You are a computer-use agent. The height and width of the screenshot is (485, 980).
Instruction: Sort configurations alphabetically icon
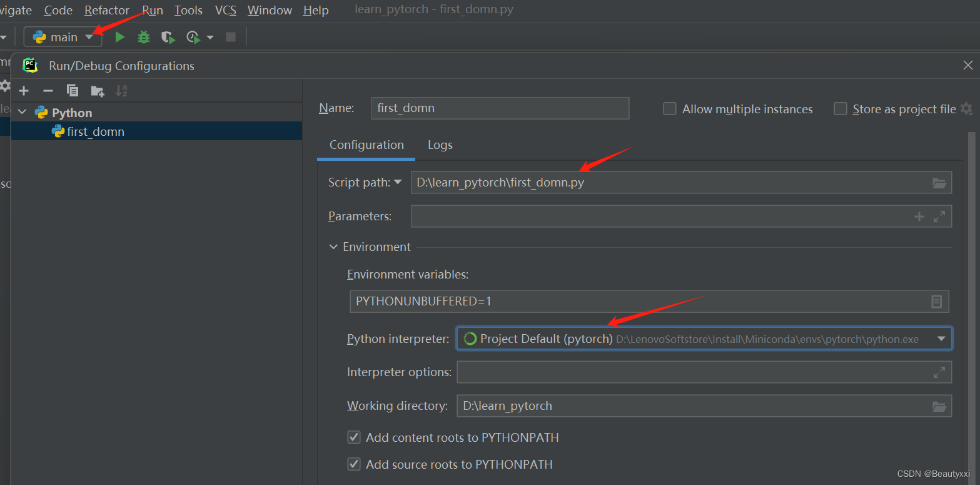pos(121,91)
